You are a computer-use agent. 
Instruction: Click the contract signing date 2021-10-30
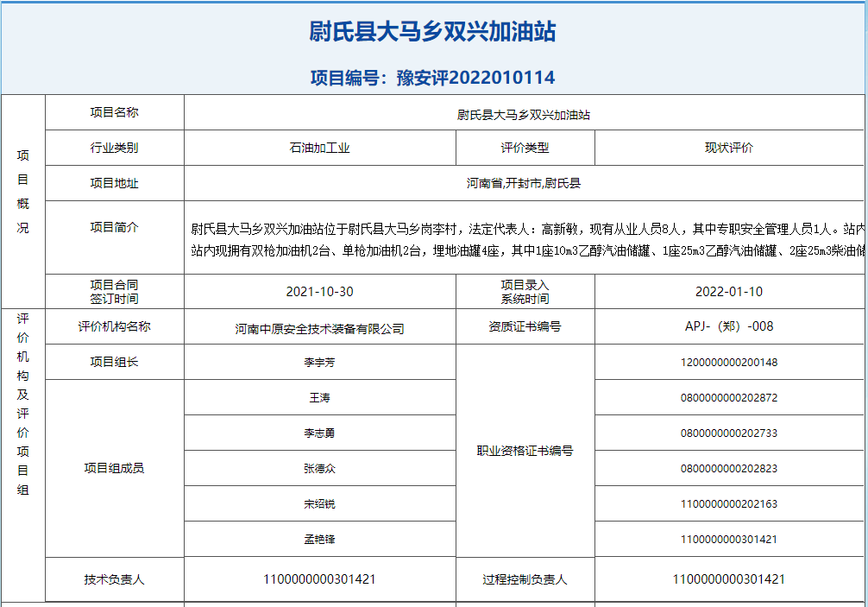click(x=319, y=292)
